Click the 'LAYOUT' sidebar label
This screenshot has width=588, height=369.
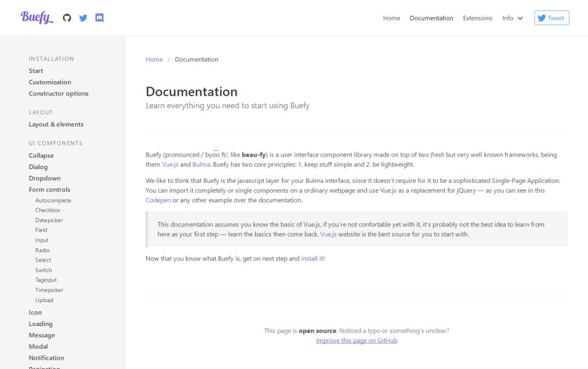[x=40, y=112]
